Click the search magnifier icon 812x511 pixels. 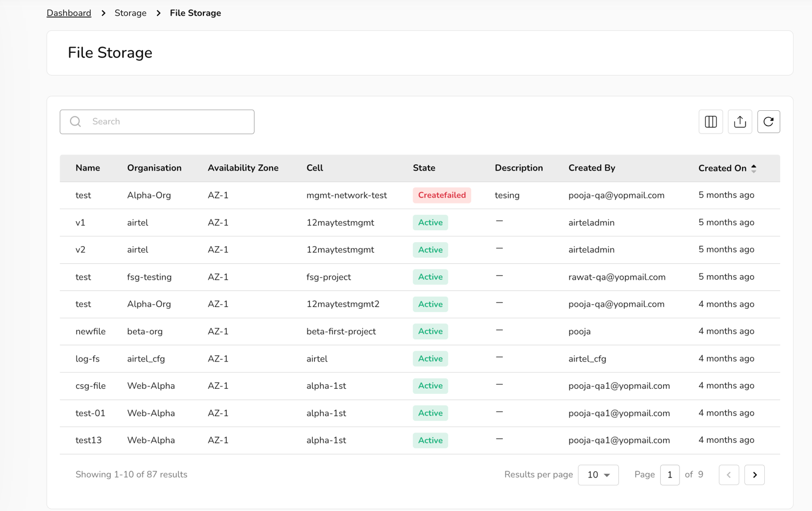pos(76,122)
